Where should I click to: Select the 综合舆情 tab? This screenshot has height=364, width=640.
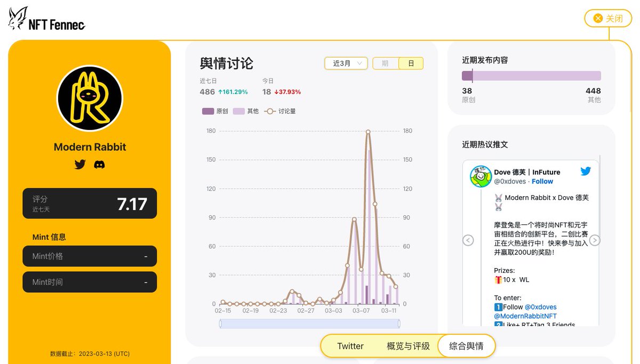click(x=466, y=346)
